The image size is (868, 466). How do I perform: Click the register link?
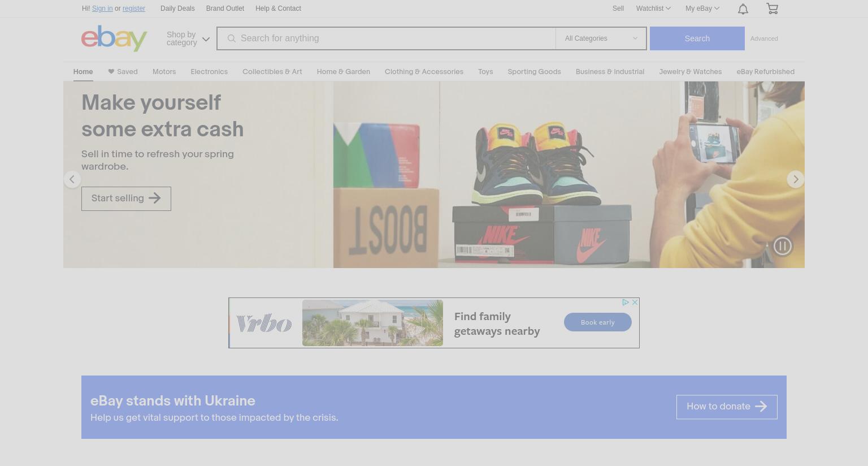[x=134, y=8]
